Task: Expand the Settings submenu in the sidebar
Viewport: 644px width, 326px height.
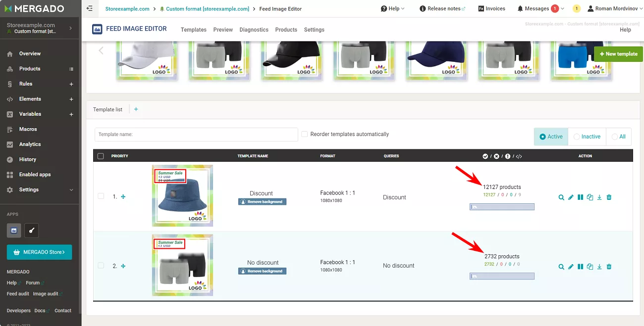Action: [x=71, y=190]
